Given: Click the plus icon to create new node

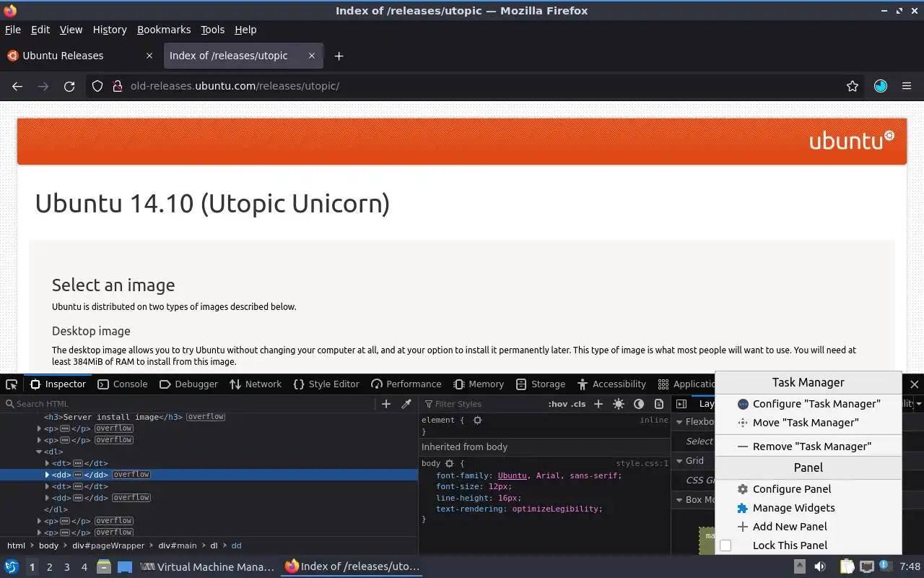Looking at the screenshot, I should [x=386, y=404].
